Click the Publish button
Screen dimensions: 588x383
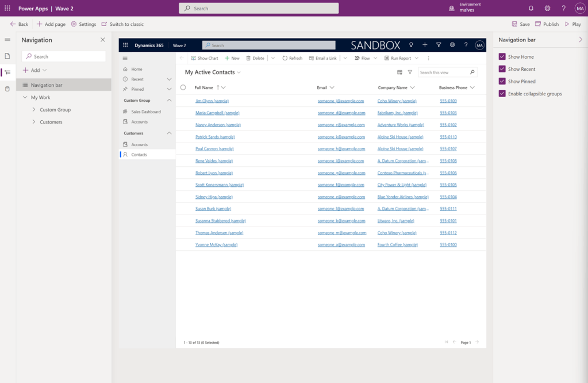pos(547,24)
